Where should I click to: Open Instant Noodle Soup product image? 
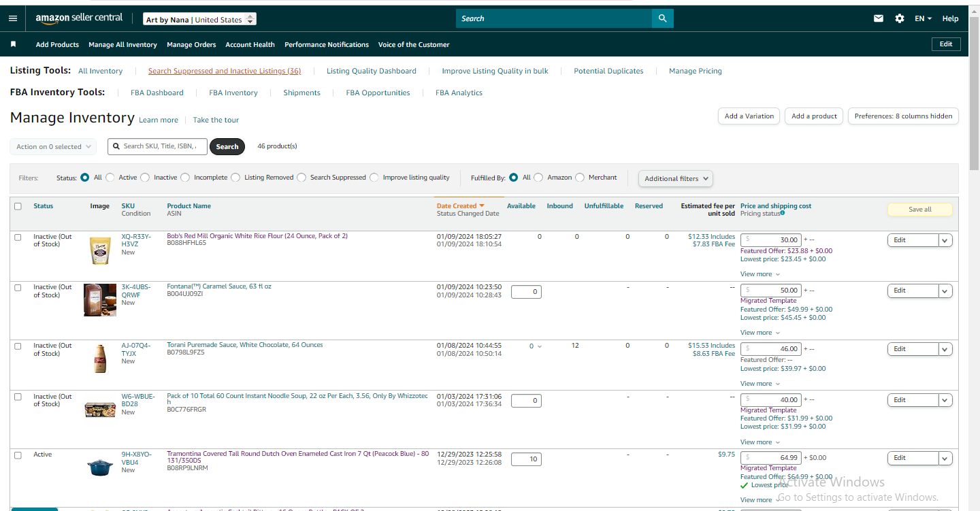100,409
